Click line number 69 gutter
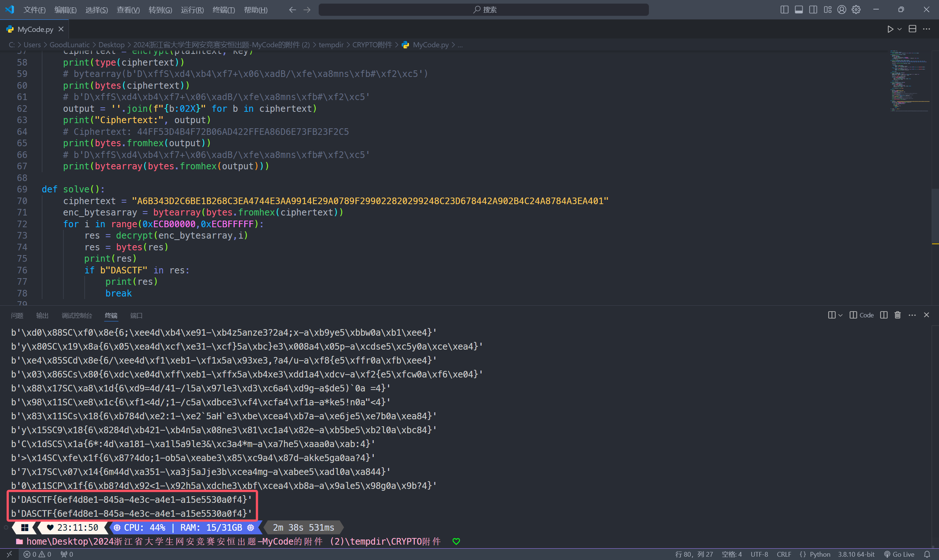Image resolution: width=939 pixels, height=560 pixels. 22,189
